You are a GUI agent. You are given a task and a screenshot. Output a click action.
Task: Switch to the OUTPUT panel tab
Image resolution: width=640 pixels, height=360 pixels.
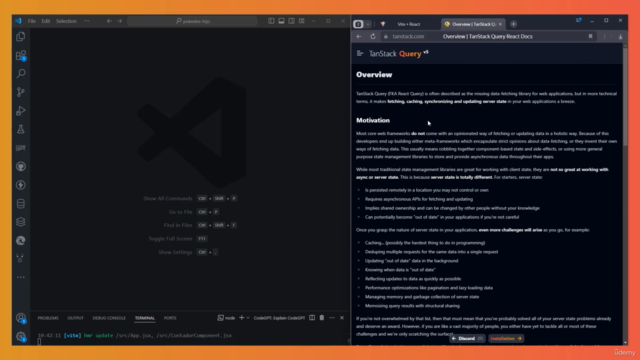pyautogui.click(x=75, y=318)
